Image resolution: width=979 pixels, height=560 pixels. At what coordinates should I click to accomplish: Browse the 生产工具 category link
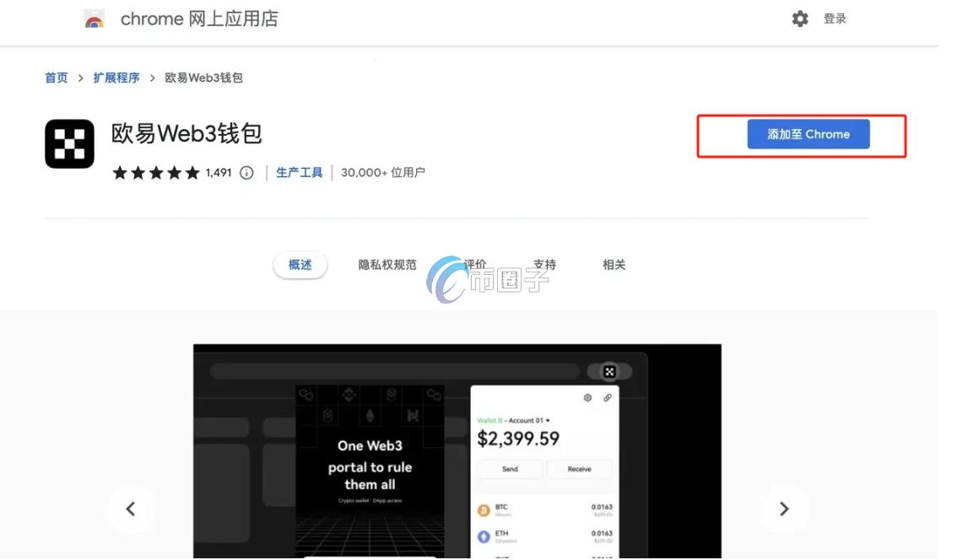(299, 172)
